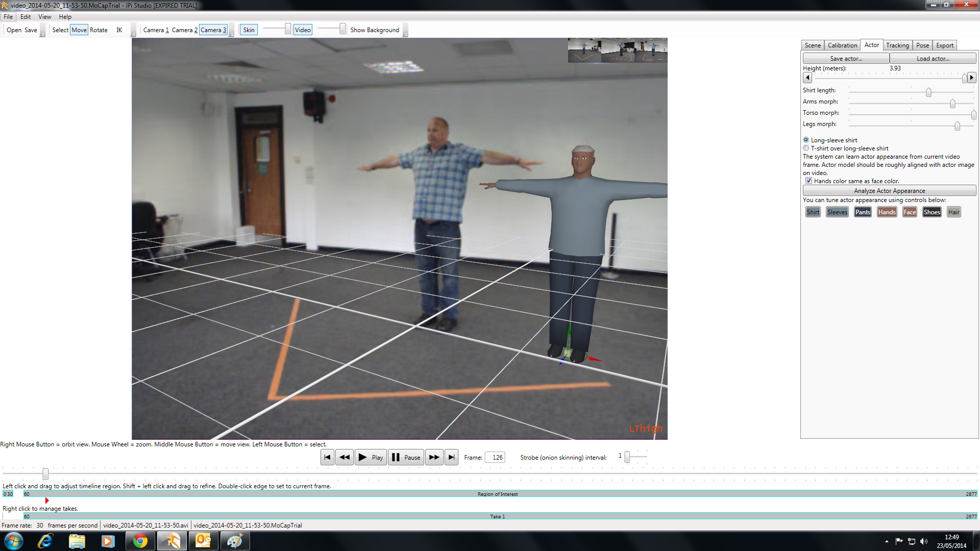Click Analyze Actor Appearance button
980x551 pixels.
[889, 190]
